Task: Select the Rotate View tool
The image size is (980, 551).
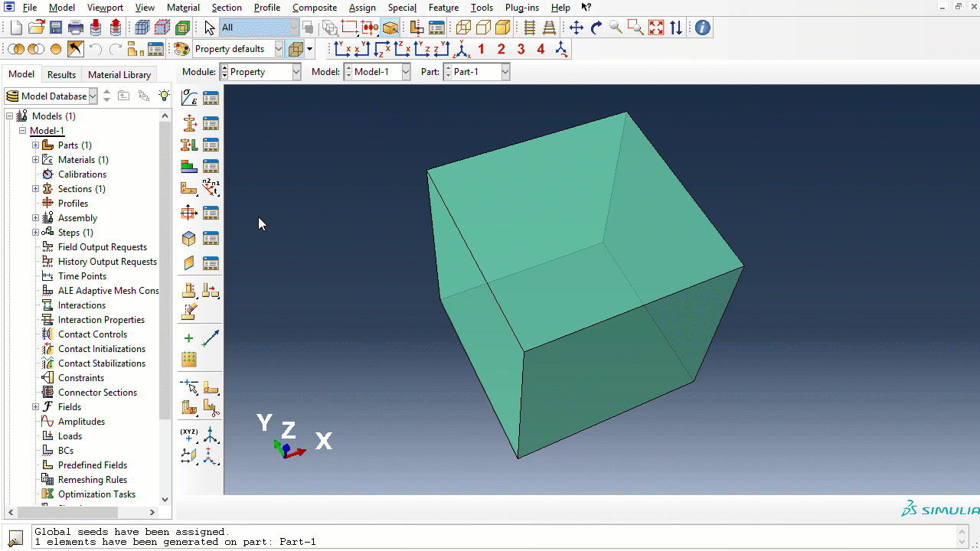Action: tap(596, 28)
